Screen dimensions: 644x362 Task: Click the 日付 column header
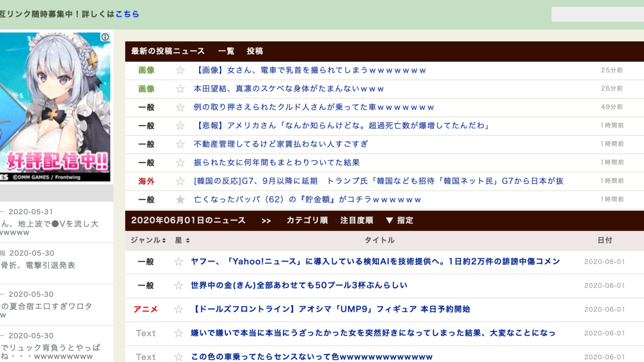[x=605, y=240]
